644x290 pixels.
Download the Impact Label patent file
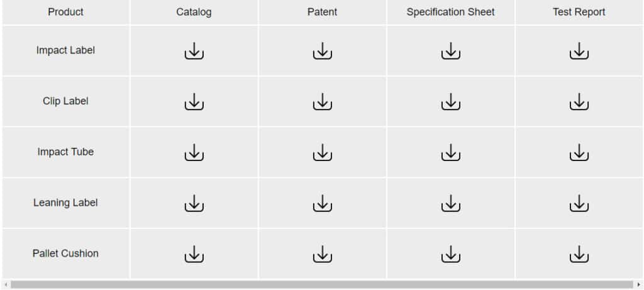[x=323, y=50]
